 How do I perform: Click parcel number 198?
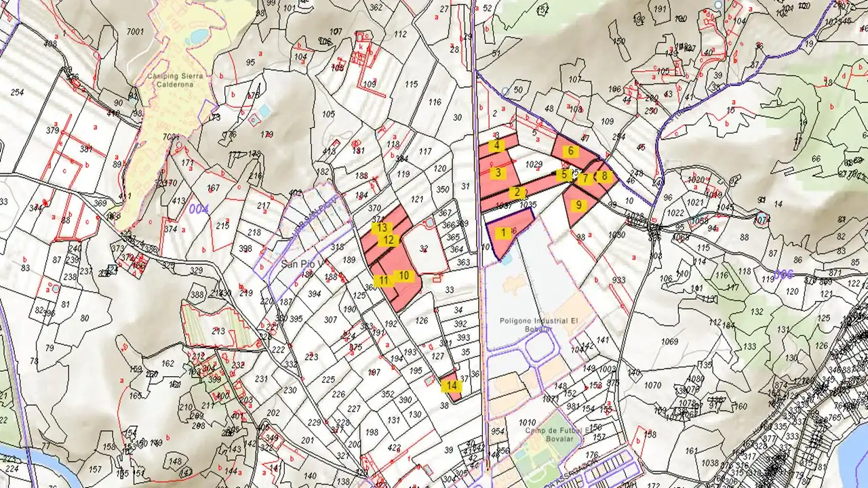point(372,432)
